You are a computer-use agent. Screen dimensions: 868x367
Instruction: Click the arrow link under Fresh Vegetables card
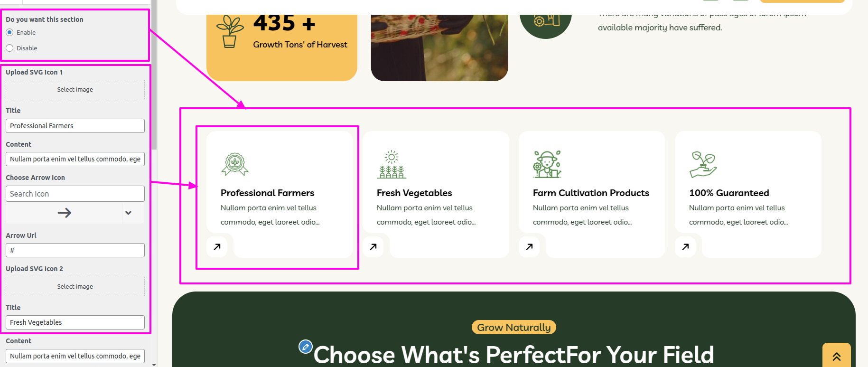point(373,247)
